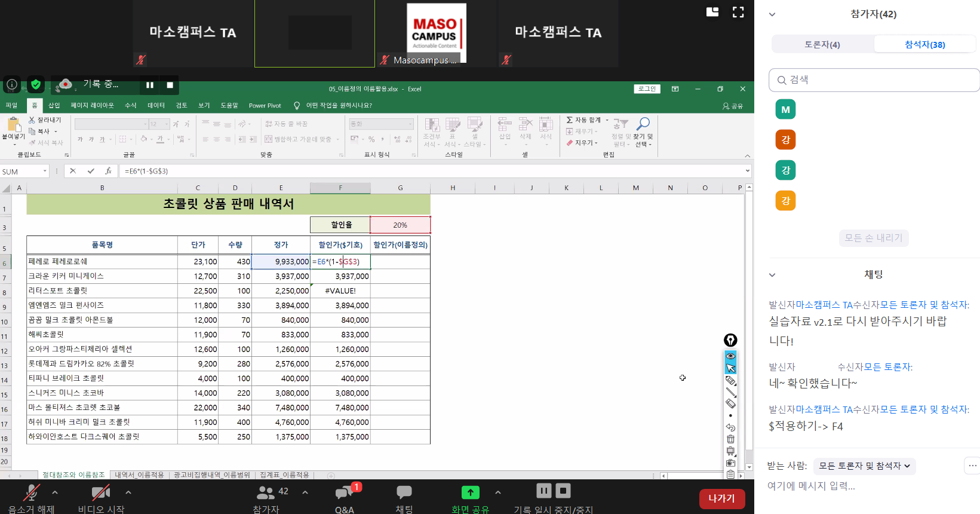
Task: Unmute the microphone
Action: pos(31,492)
